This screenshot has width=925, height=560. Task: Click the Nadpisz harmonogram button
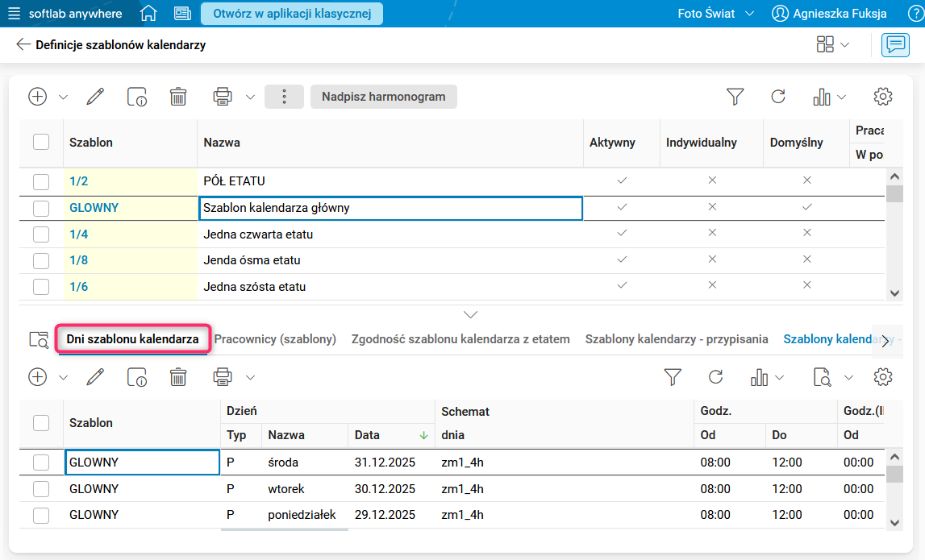pyautogui.click(x=383, y=97)
